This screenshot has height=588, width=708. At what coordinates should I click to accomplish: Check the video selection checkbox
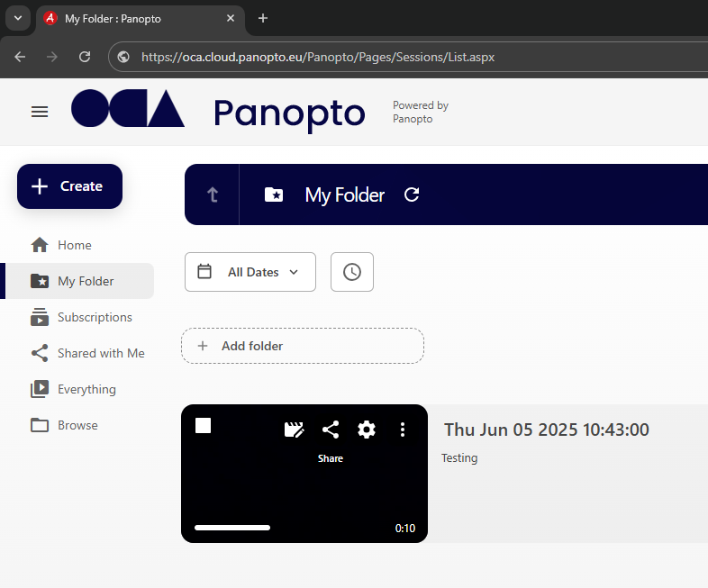(204, 426)
